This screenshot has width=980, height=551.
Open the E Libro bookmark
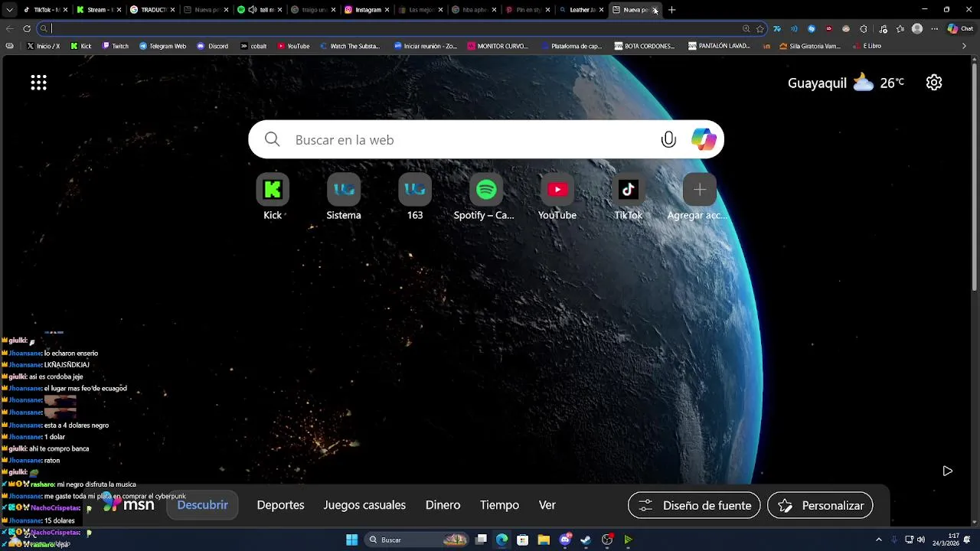[867, 46]
